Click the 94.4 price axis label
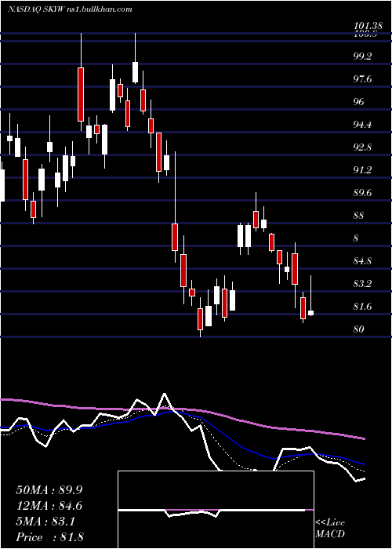The image size is (392, 549). coord(363,124)
